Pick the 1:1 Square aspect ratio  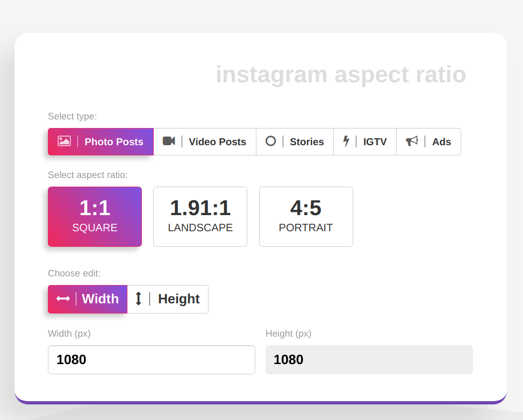(95, 217)
